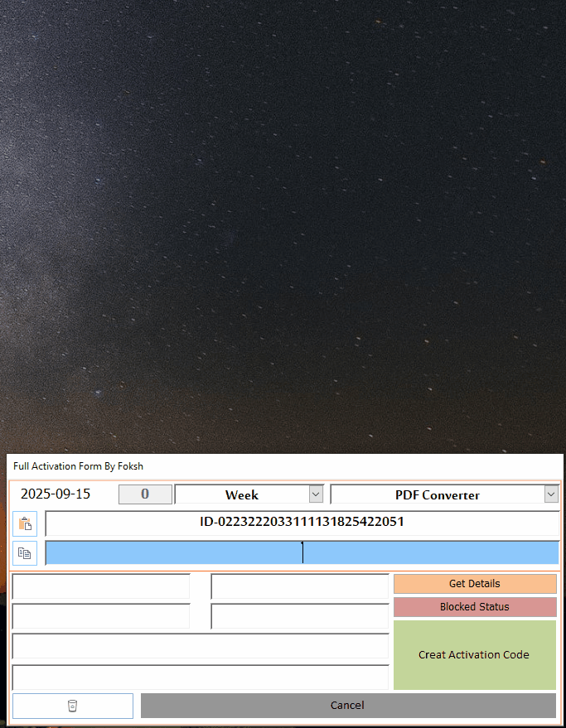Click the top-left empty details field
This screenshot has width=566, height=728.
[x=101, y=586]
